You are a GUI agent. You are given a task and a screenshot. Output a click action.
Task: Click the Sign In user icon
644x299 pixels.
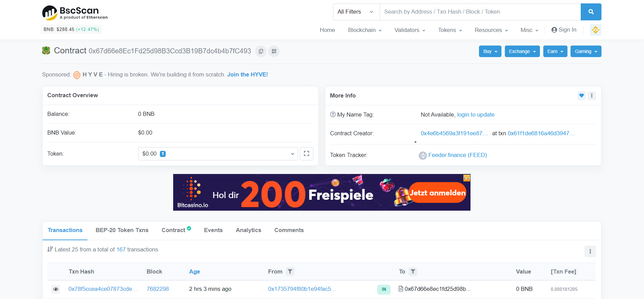(554, 30)
